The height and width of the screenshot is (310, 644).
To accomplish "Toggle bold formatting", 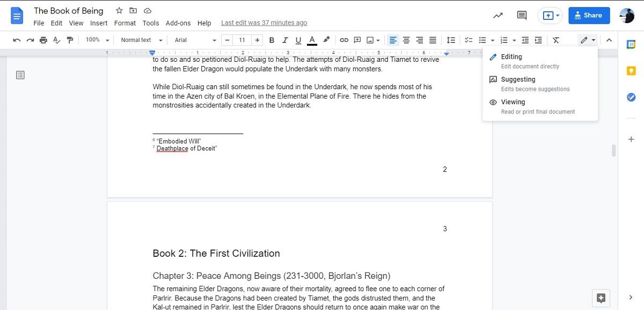I will click(x=272, y=40).
